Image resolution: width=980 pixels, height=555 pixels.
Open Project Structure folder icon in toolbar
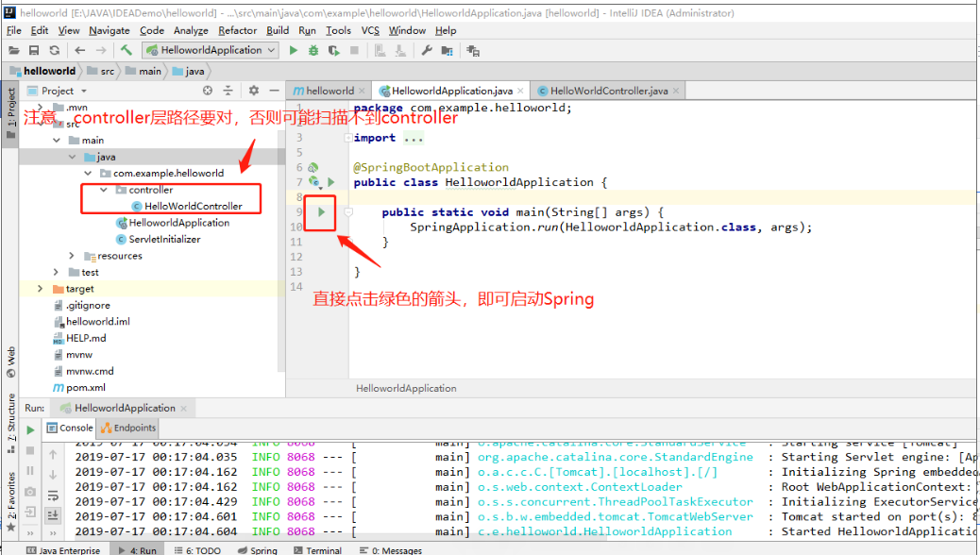pos(447,51)
